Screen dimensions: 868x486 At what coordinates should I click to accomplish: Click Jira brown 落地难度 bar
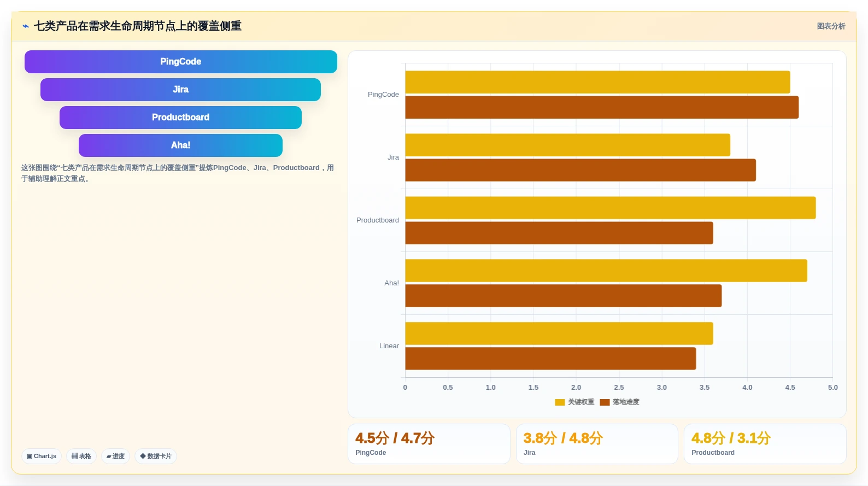coord(580,170)
